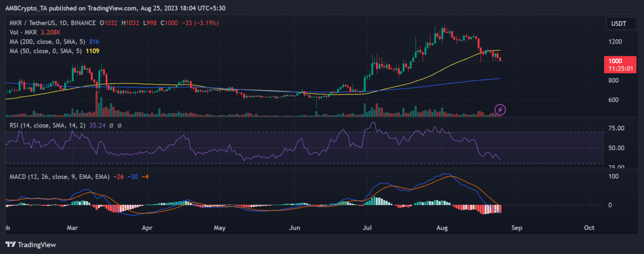This screenshot has height=254, width=644.
Task: Click the Jul label on time axis
Action: [x=367, y=228]
